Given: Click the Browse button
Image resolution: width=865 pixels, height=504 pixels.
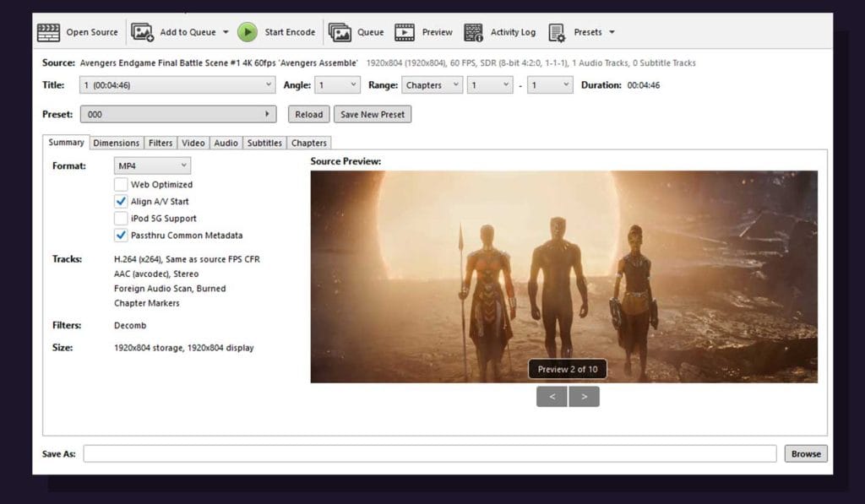Looking at the screenshot, I should [806, 454].
